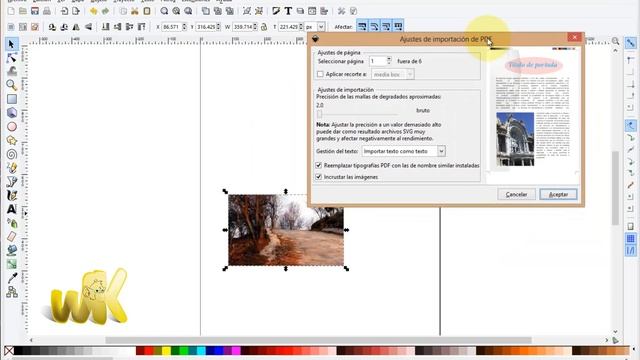Viewport: 640px width, 360px height.
Task: Select the Zoom magnifier tool
Action: (x=11, y=85)
